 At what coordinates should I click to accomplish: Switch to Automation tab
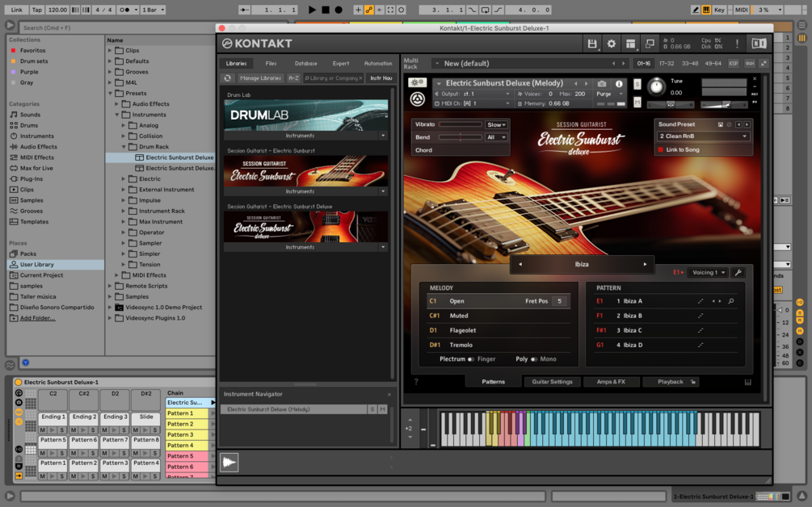click(x=377, y=64)
